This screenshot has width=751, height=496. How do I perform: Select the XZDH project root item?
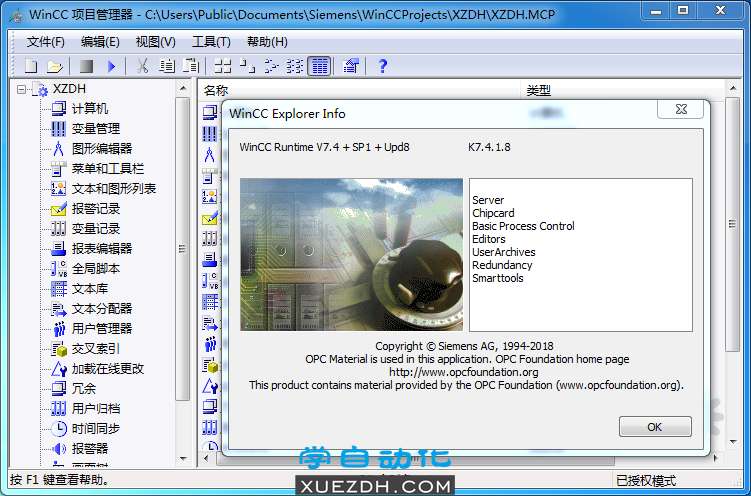(69, 89)
